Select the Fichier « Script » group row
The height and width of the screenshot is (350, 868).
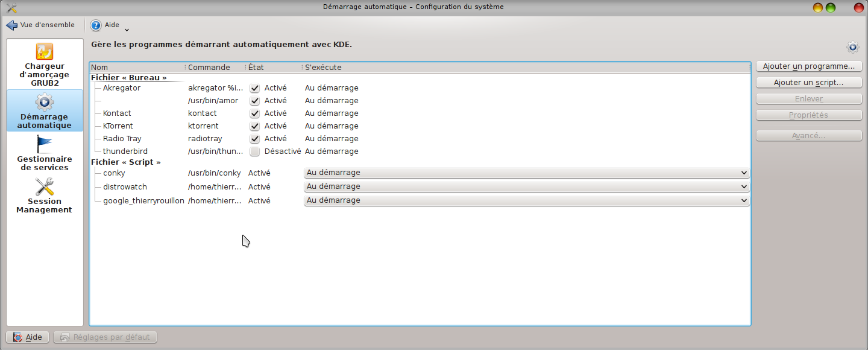[126, 162]
